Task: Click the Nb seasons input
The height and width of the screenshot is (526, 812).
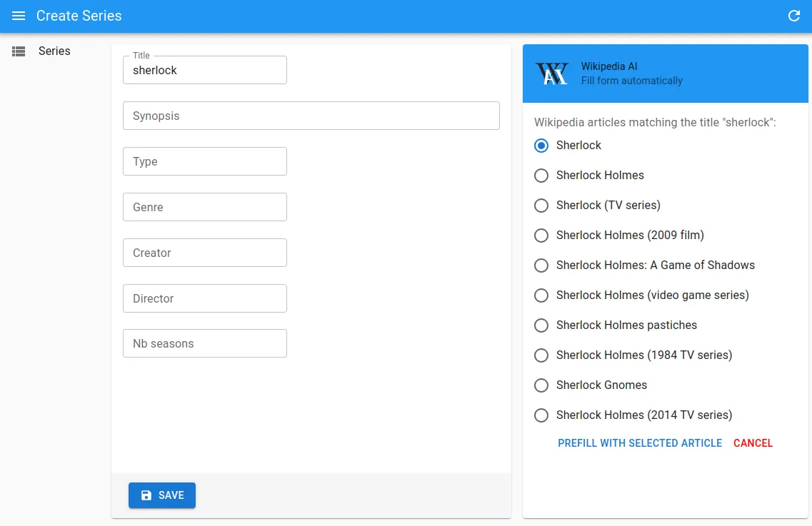Action: [x=205, y=343]
